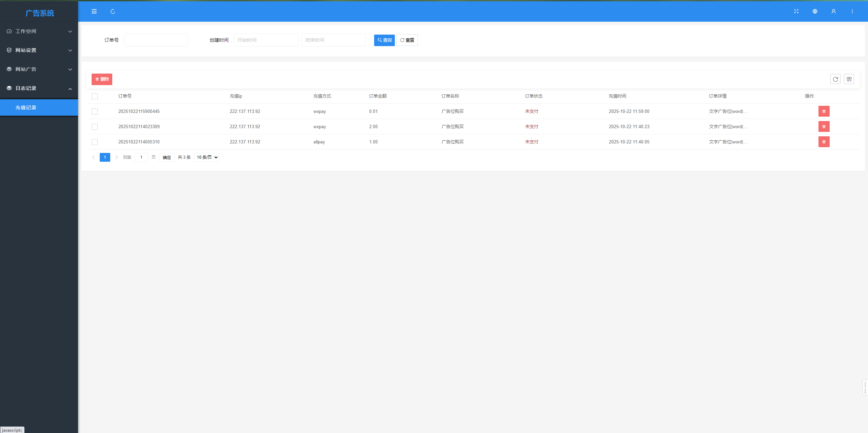Delete order 2025102115900445 with row trash icon

point(824,112)
